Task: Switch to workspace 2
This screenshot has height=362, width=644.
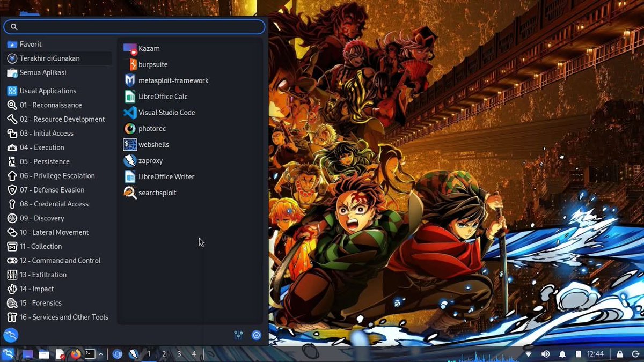Action: 164,354
